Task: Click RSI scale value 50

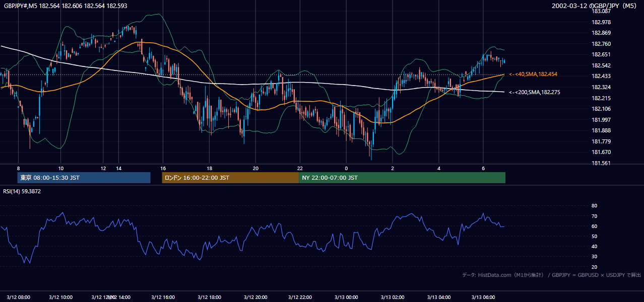Action: (594, 236)
